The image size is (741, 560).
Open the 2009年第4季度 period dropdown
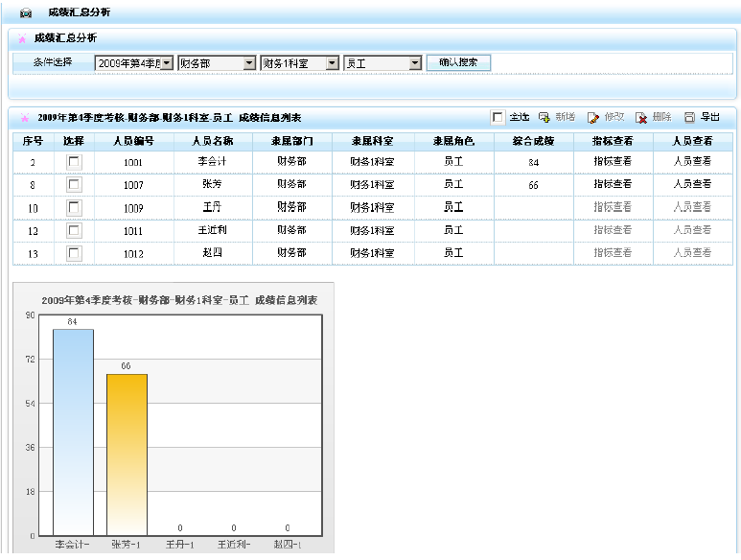coord(134,63)
